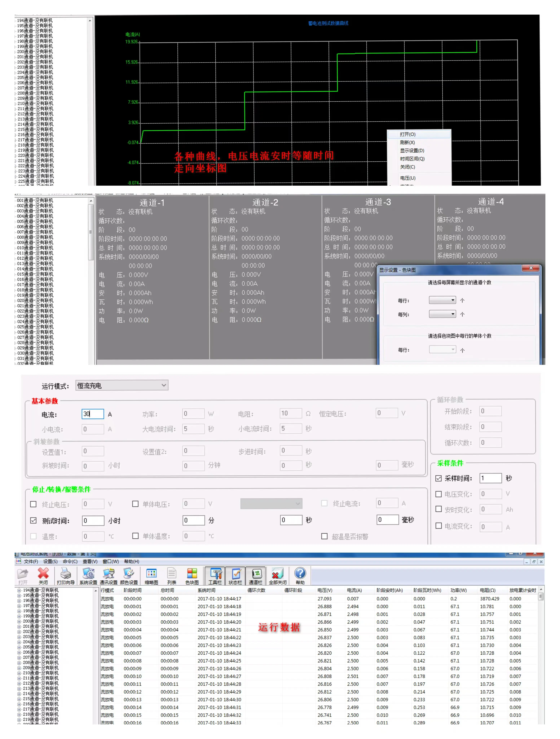560x739 pixels.
Task: Click the inner document restore icon right of the menu bar
Action: coord(534,562)
